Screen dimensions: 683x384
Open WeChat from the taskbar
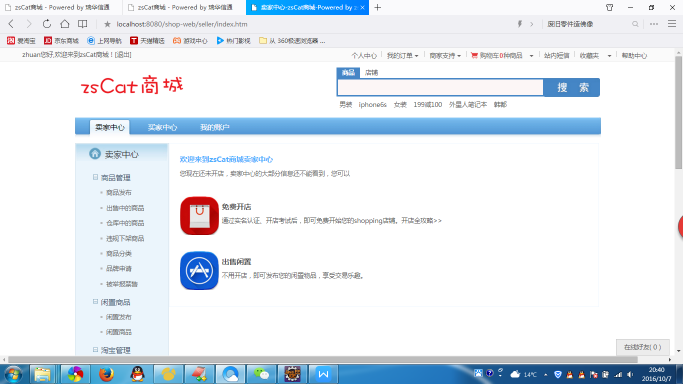[261, 374]
